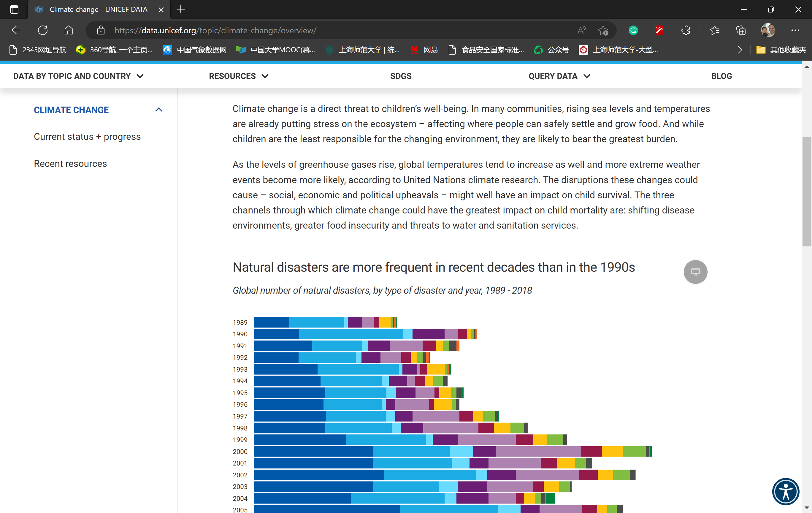
Task: Click the browser address bar URL
Action: point(215,30)
